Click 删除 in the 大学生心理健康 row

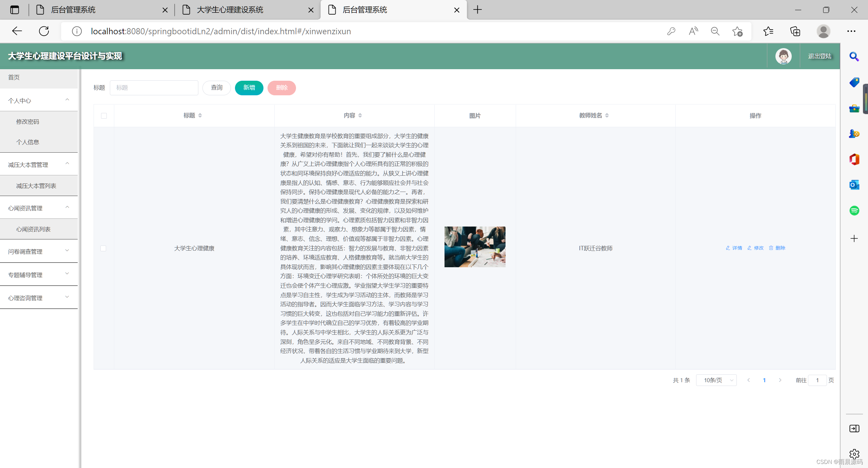click(777, 248)
